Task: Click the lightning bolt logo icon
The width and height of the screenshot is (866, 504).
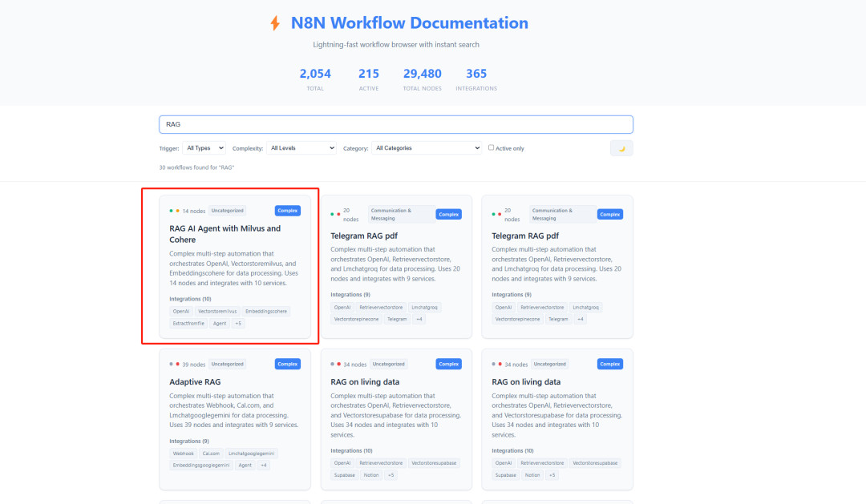Action: click(275, 23)
